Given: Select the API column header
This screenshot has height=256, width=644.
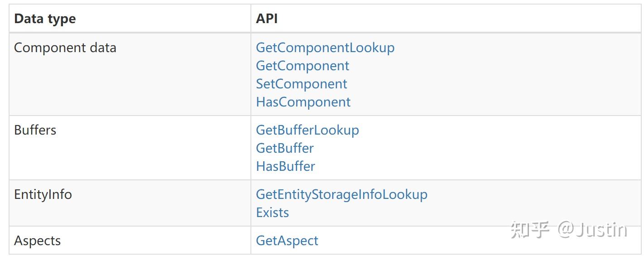Looking at the screenshot, I should 267,19.
